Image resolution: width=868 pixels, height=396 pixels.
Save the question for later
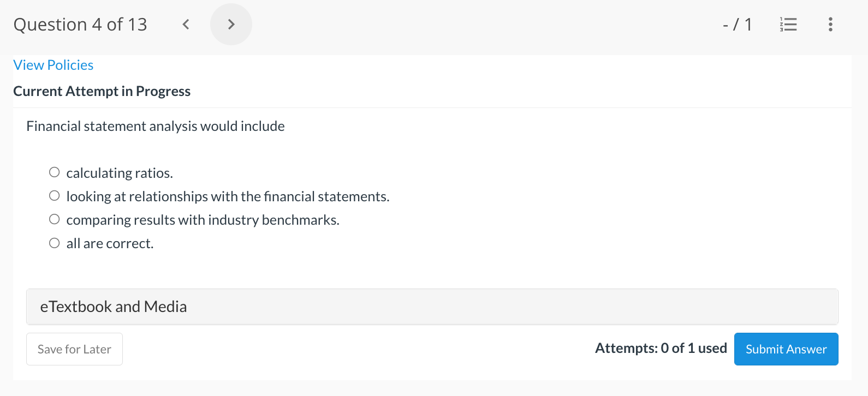(74, 349)
